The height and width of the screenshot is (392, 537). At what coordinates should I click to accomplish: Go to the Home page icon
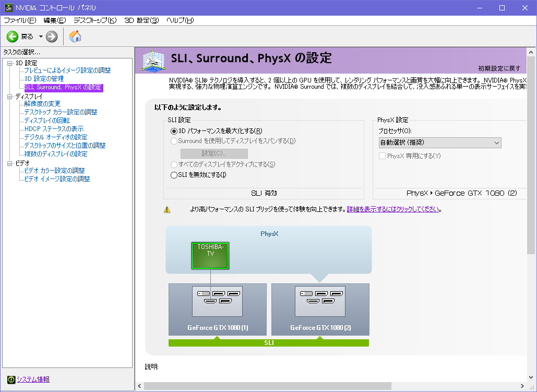point(75,37)
